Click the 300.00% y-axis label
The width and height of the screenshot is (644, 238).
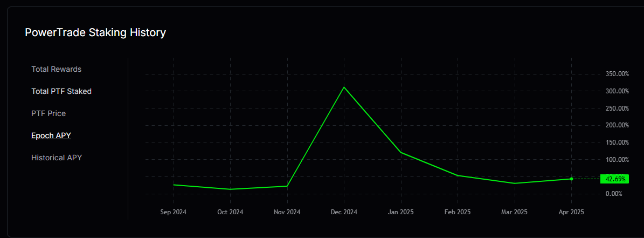[x=617, y=91]
